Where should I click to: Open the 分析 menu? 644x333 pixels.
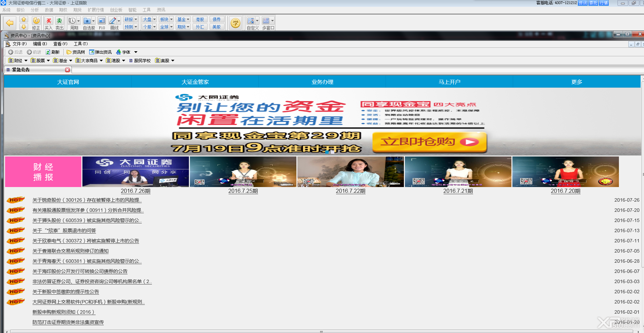point(35,10)
